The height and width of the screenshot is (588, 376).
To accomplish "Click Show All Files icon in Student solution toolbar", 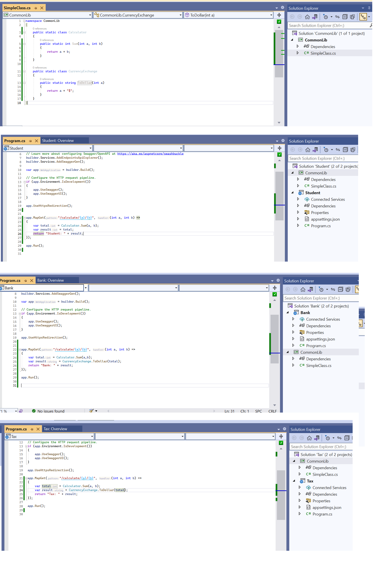I will pyautogui.click(x=353, y=150).
